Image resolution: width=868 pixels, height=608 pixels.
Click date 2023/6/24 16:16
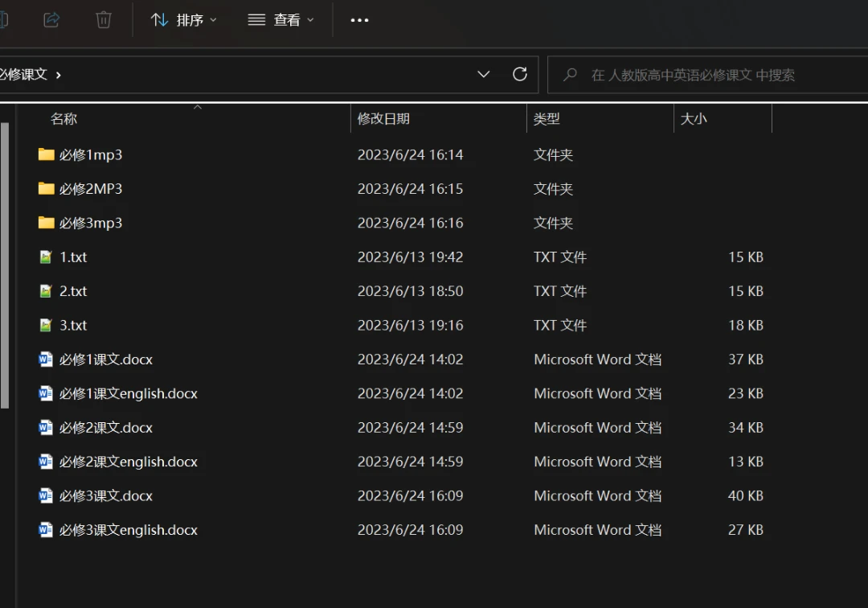point(410,223)
